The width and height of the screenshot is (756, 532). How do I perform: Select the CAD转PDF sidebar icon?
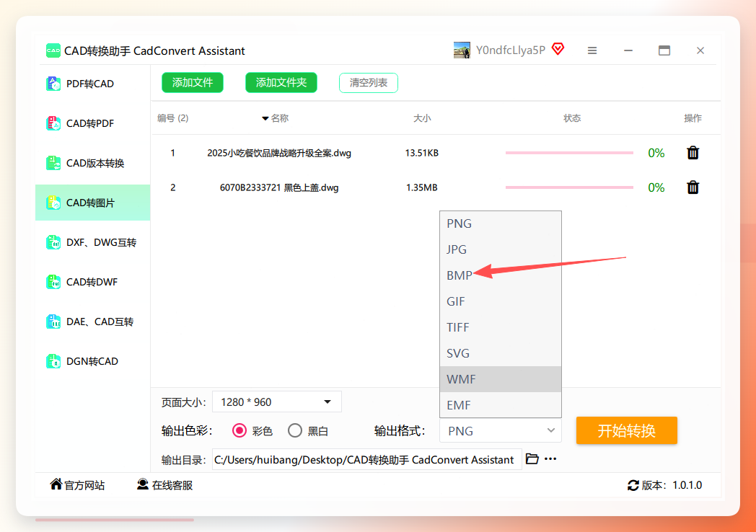[x=53, y=123]
